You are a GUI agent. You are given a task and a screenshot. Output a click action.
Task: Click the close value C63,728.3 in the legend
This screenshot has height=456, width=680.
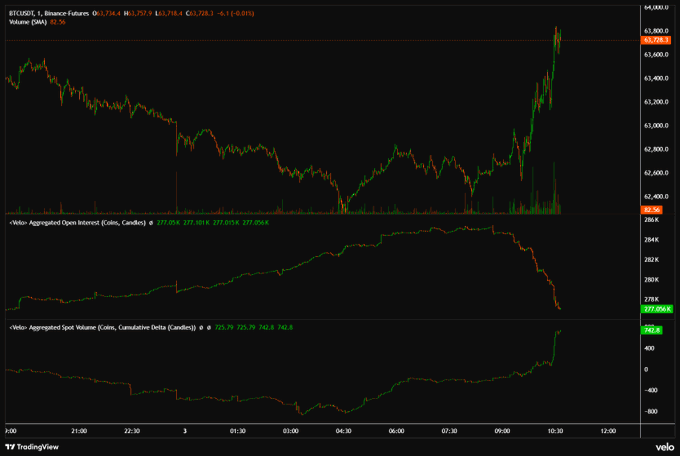(x=199, y=13)
